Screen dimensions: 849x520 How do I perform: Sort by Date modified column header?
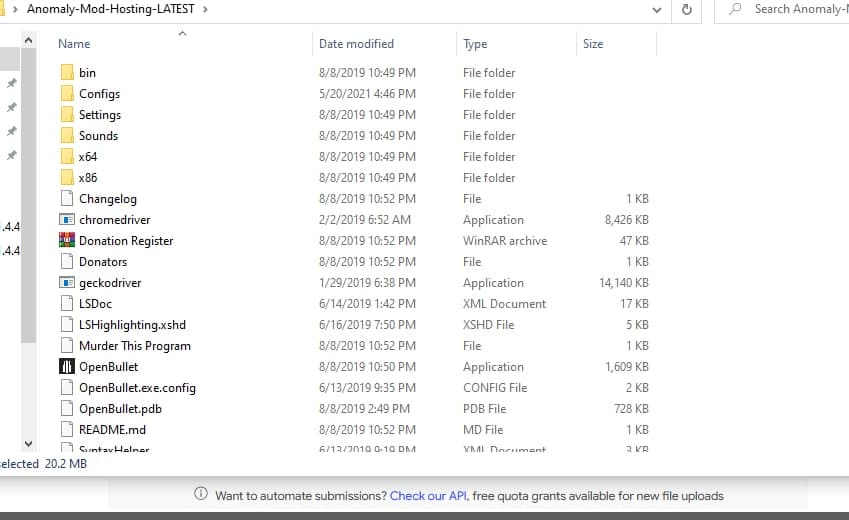pyautogui.click(x=356, y=44)
